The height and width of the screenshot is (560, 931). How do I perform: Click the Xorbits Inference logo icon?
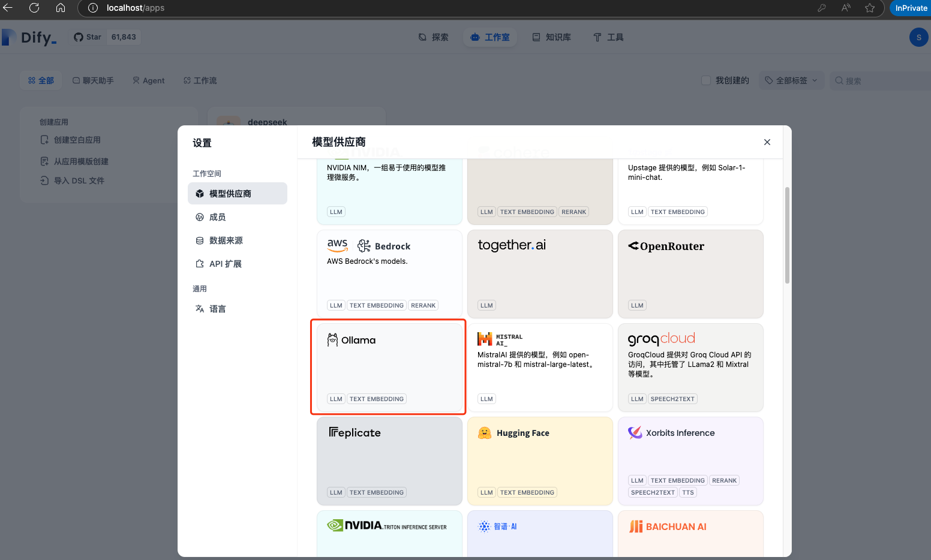click(635, 433)
